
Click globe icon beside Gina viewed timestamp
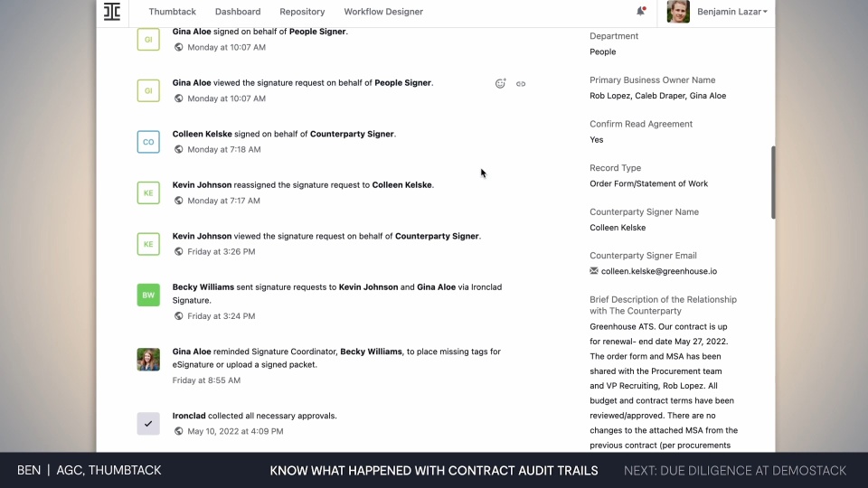[178, 99]
